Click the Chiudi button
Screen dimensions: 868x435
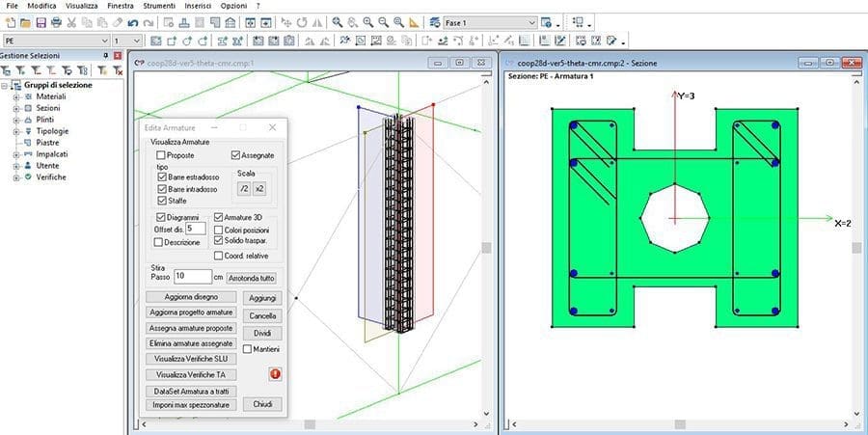tap(262, 404)
